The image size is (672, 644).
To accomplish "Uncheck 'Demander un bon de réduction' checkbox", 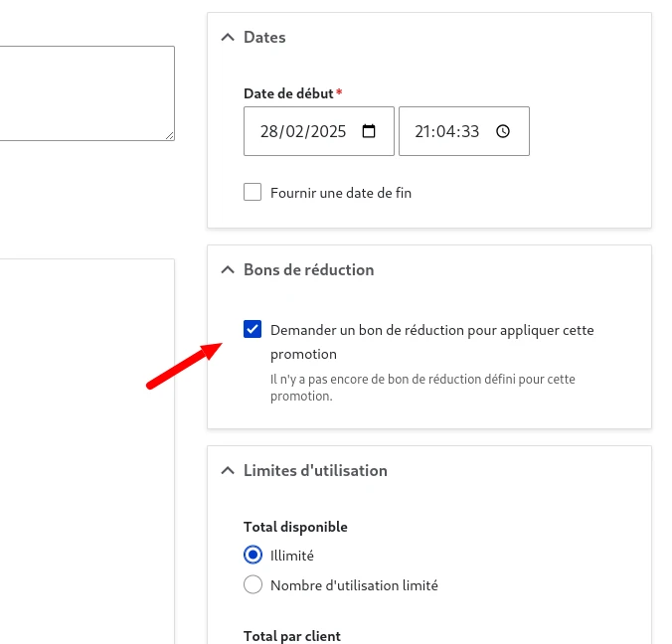I will click(x=252, y=330).
